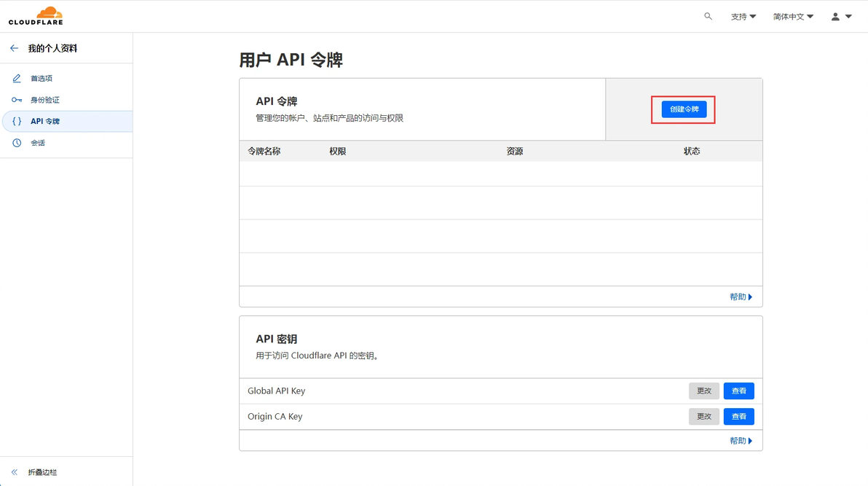Click the Global API Key label
The height and width of the screenshot is (486, 868).
(276, 391)
